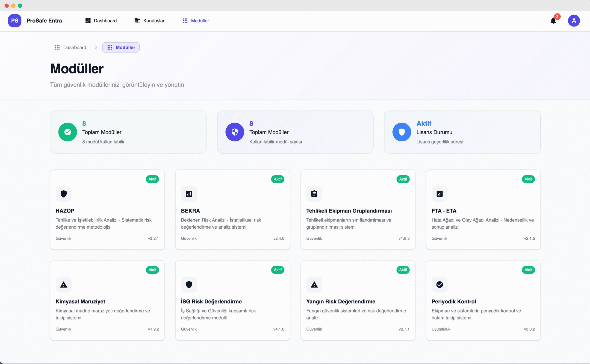Open the Dashboard navigation tab
The image size is (590, 364).
click(101, 21)
